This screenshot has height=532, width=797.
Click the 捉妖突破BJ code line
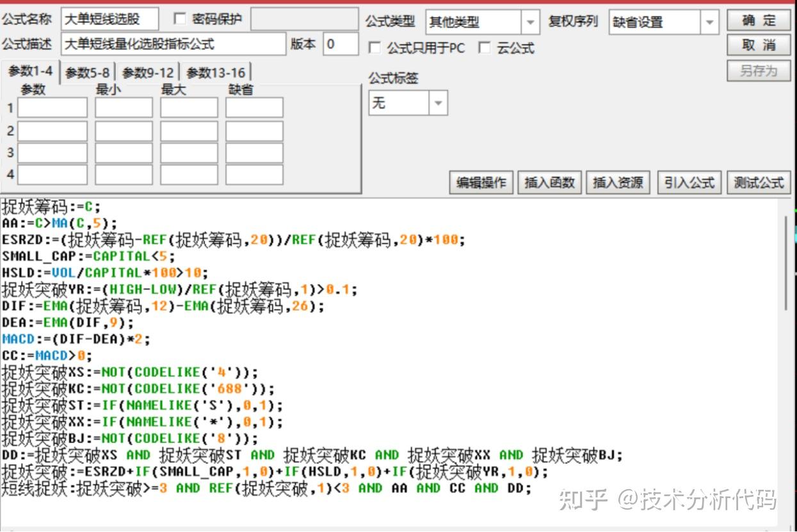[x=130, y=439]
